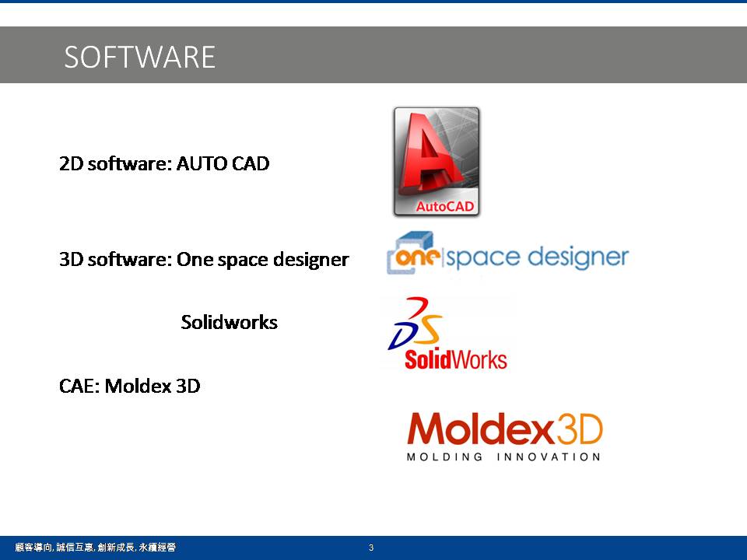Click the "3D software: One space designer" line
Viewport: 747px width, 560px height.
(x=204, y=260)
